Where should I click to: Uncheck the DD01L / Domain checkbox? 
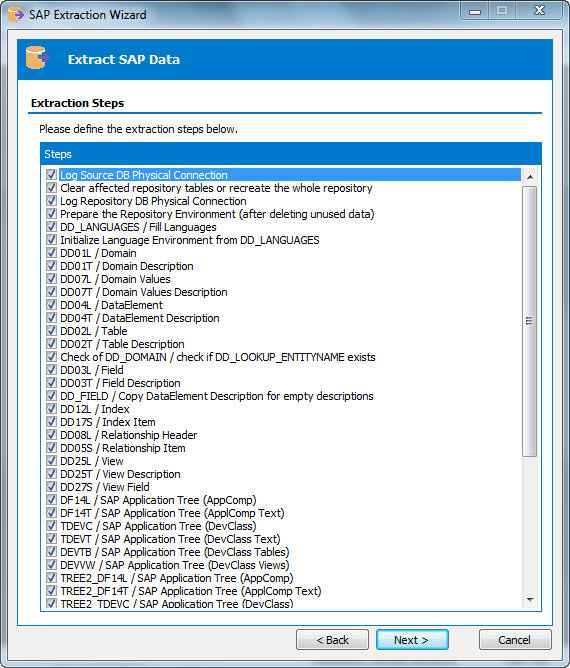click(52, 253)
